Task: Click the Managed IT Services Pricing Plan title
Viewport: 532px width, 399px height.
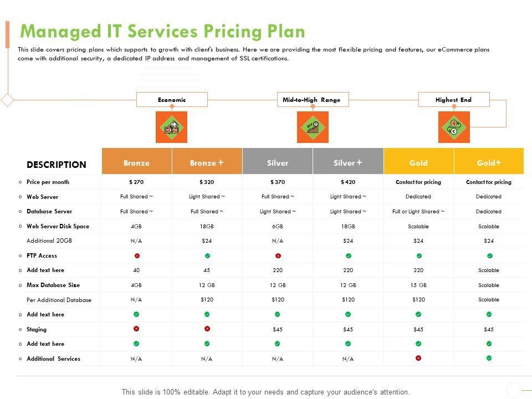Action: click(x=162, y=31)
